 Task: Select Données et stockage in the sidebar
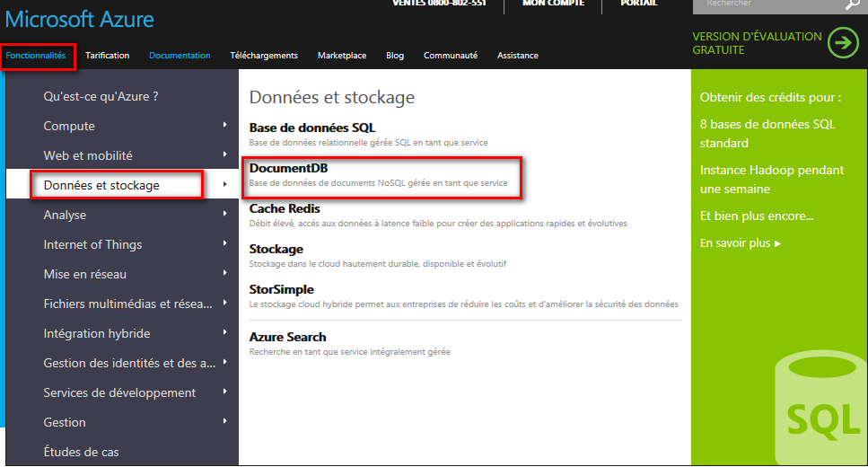click(101, 185)
